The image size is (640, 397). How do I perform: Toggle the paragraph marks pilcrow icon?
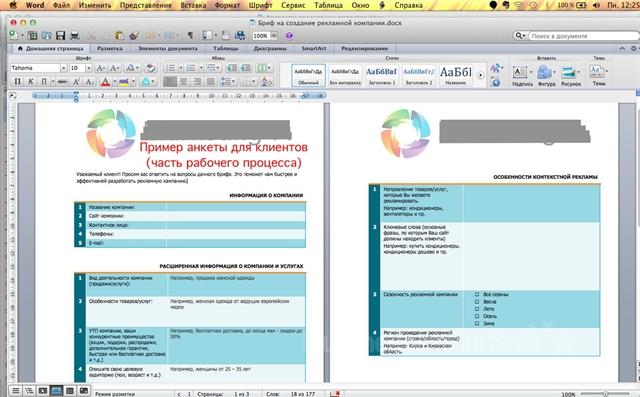190,35
